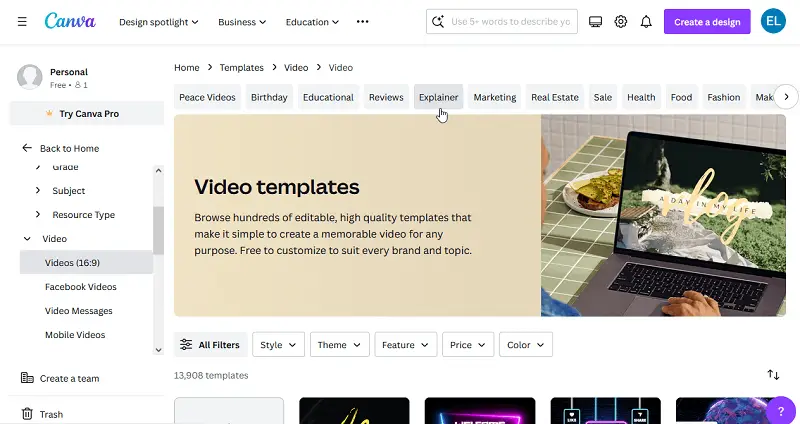
Task: Click the vlog laptop banner image
Action: pos(663,215)
